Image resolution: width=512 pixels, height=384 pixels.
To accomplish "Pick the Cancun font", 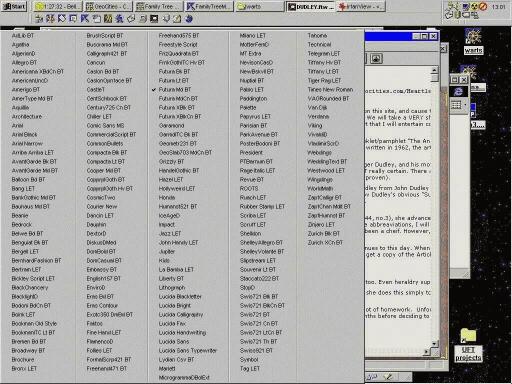I will click(96, 62).
